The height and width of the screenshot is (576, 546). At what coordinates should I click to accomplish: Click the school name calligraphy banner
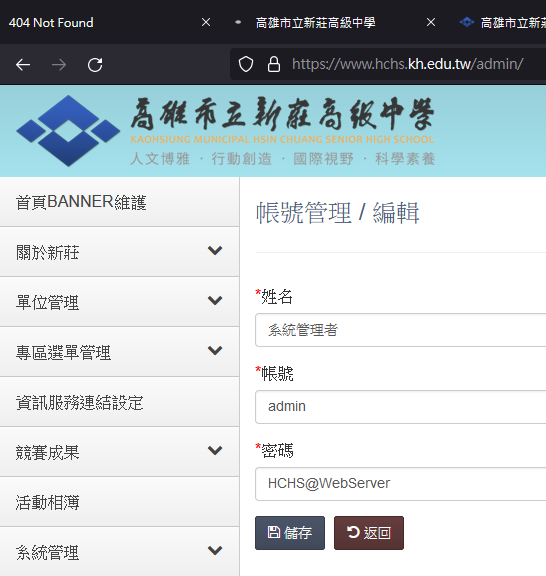point(282,114)
